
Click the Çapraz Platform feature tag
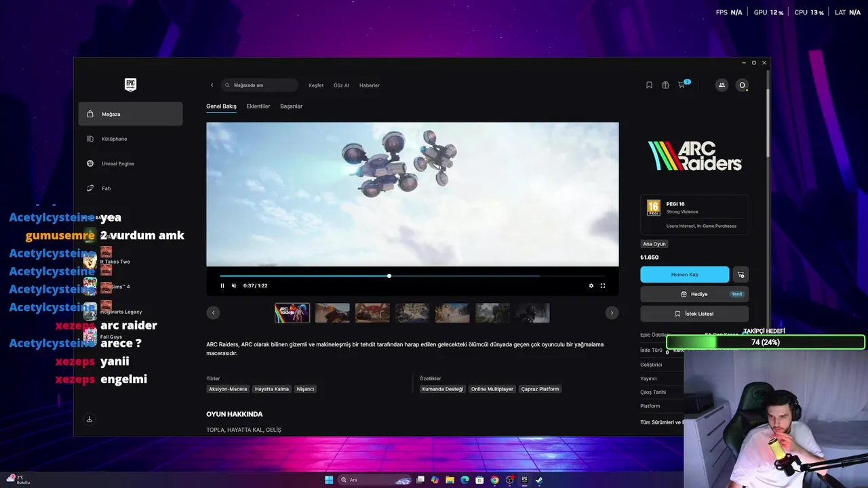[x=540, y=389]
